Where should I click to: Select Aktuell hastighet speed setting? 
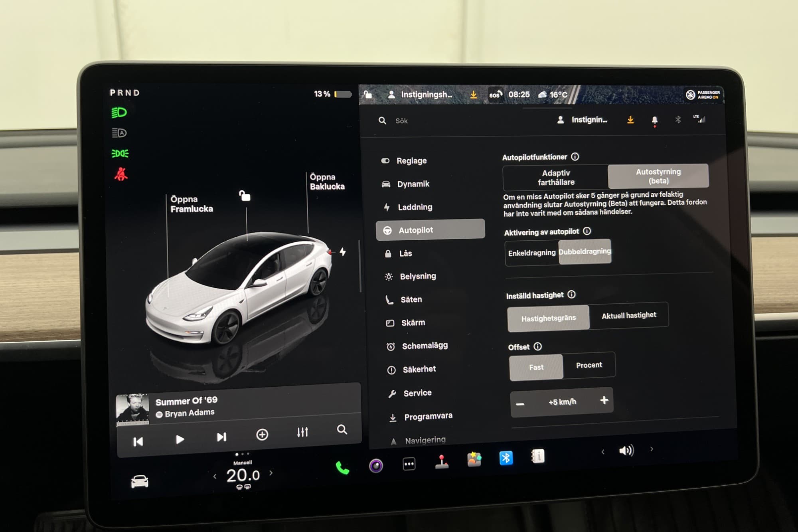628,315
